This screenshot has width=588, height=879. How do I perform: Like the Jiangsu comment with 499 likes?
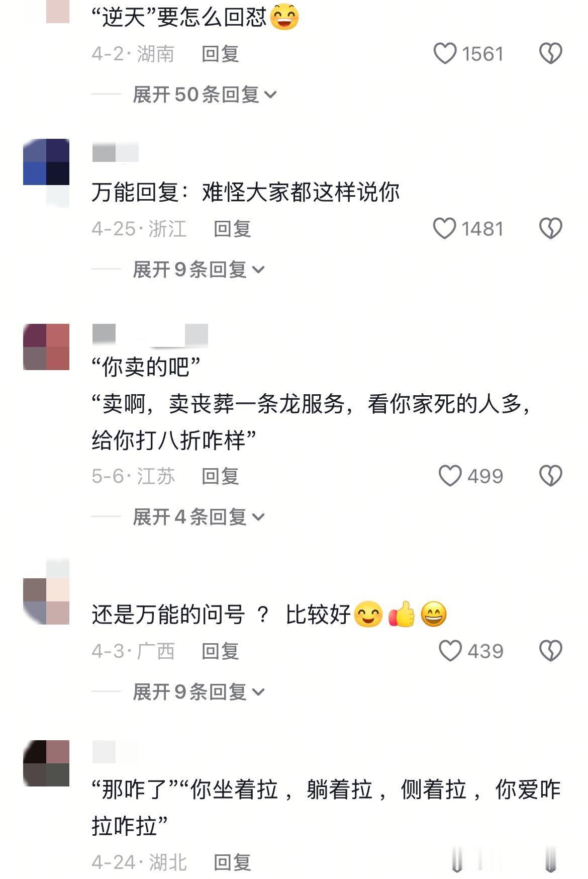point(450,476)
